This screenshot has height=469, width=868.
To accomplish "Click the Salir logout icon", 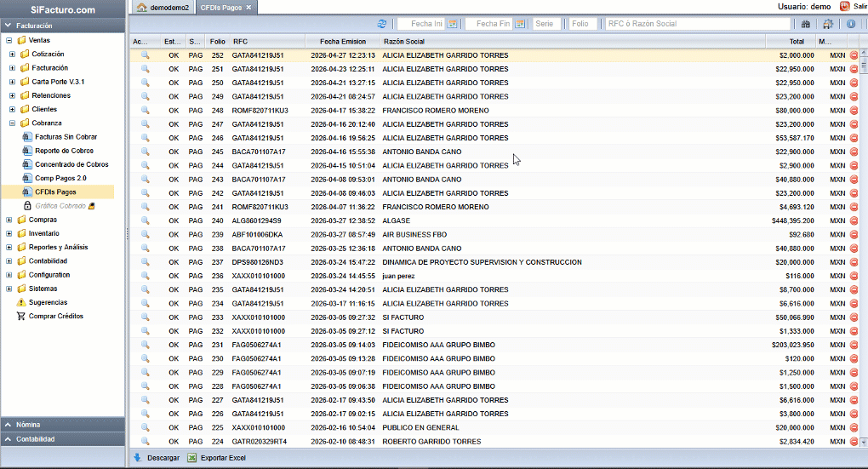I will 845,7.
